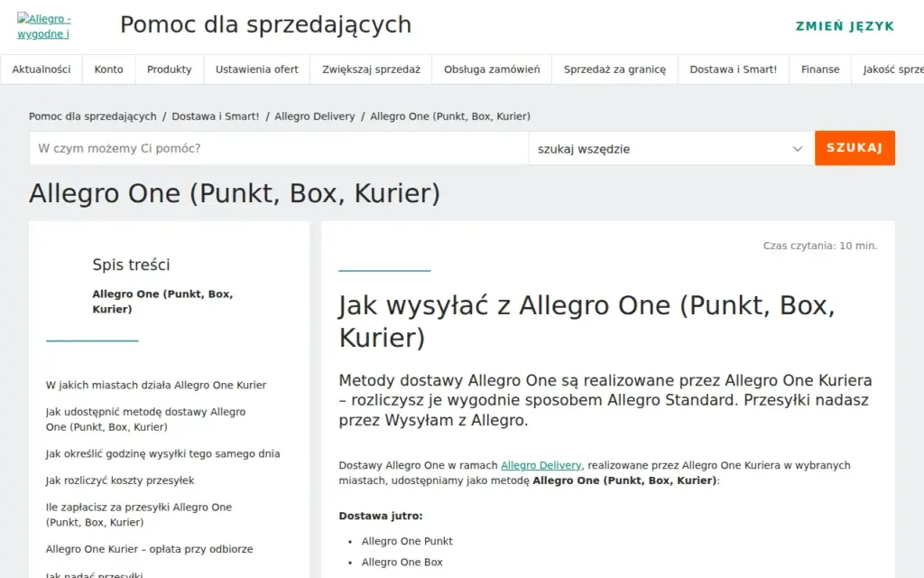Click 'Jak wysyłać z Allegro One' article heading
This screenshot has height=578, width=924.
point(587,322)
